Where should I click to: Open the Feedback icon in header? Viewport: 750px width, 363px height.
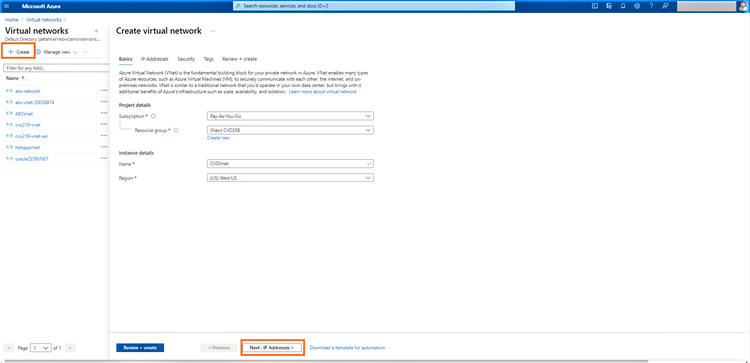pyautogui.click(x=665, y=6)
